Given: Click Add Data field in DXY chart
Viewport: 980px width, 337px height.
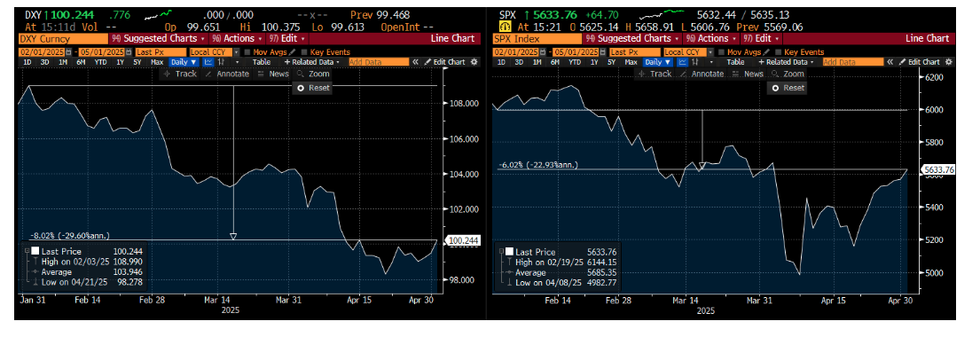Looking at the screenshot, I should tap(379, 62).
